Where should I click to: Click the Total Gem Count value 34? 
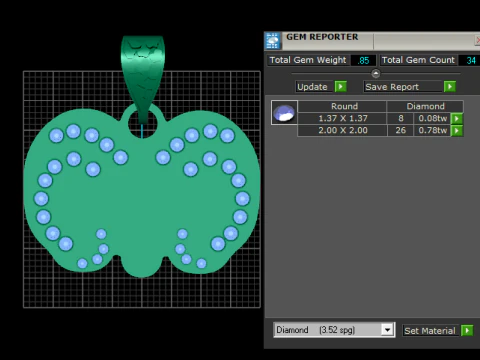pos(470,60)
